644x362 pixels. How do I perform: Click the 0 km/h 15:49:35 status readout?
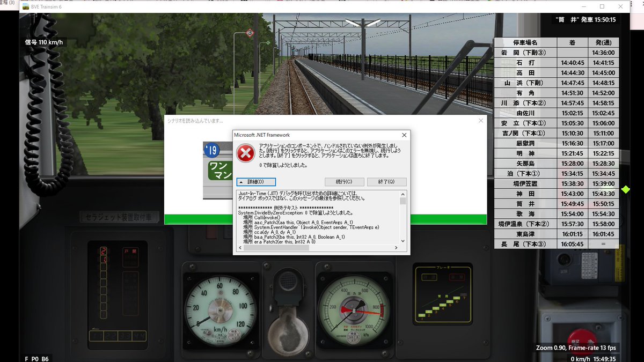pyautogui.click(x=593, y=358)
